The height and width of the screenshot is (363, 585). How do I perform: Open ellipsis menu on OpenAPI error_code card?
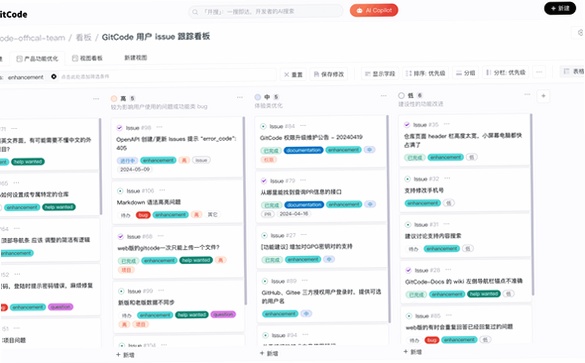click(x=159, y=127)
